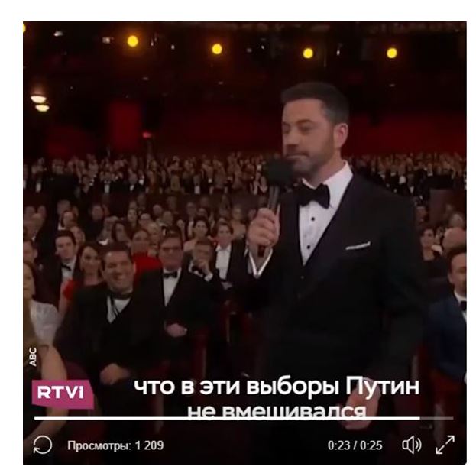476x473 pixels.
Task: Click the leftmost yellow ceiling stage light
Action: coord(133,41)
